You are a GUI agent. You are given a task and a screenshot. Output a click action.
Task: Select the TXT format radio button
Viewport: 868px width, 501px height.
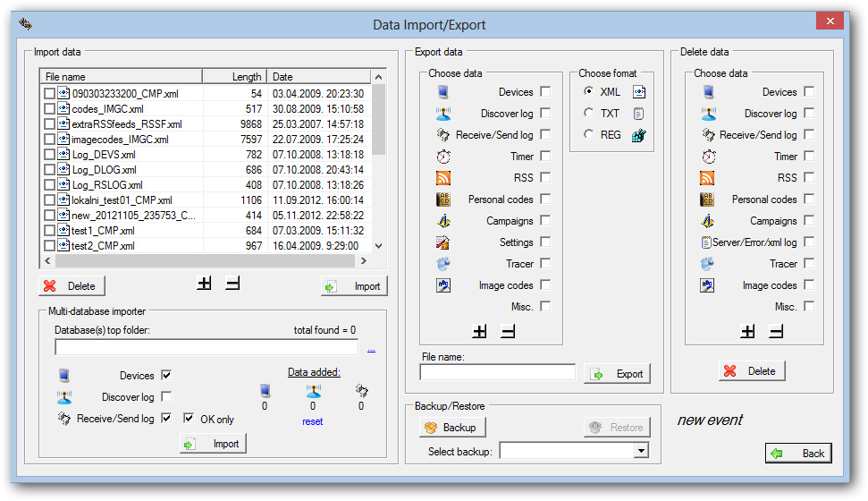click(x=588, y=113)
